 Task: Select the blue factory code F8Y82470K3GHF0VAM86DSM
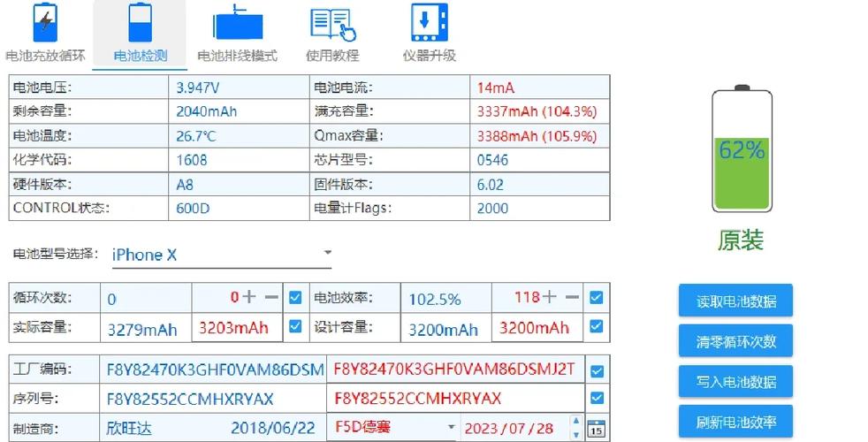coord(216,370)
